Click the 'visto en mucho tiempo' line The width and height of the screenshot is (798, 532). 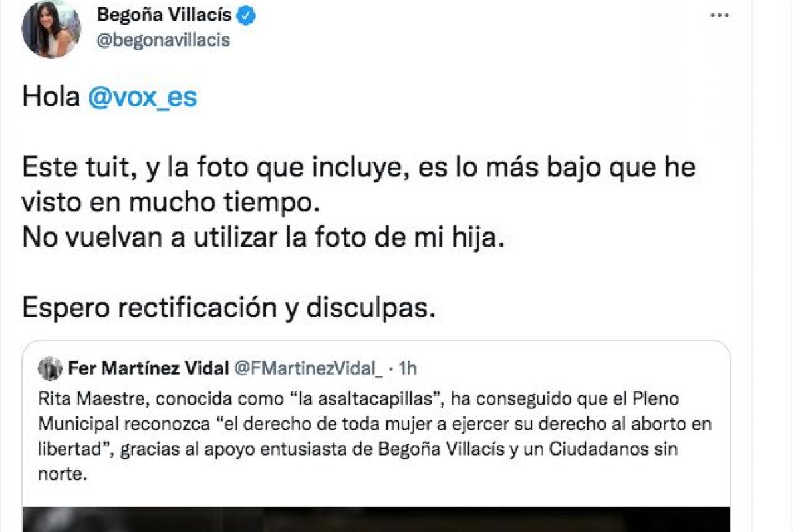(167, 203)
